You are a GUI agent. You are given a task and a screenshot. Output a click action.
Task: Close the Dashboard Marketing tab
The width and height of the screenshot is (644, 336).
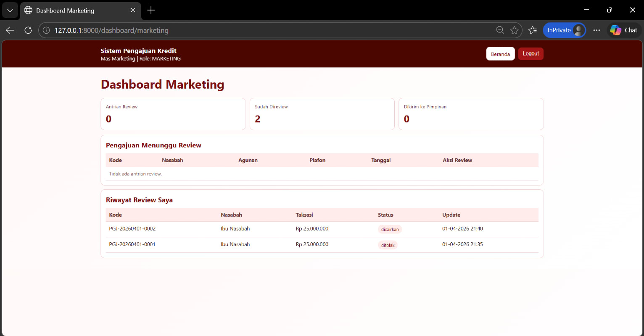[133, 10]
